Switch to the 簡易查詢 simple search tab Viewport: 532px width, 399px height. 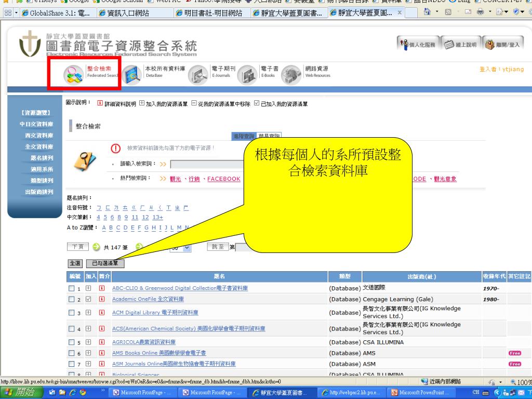click(269, 136)
